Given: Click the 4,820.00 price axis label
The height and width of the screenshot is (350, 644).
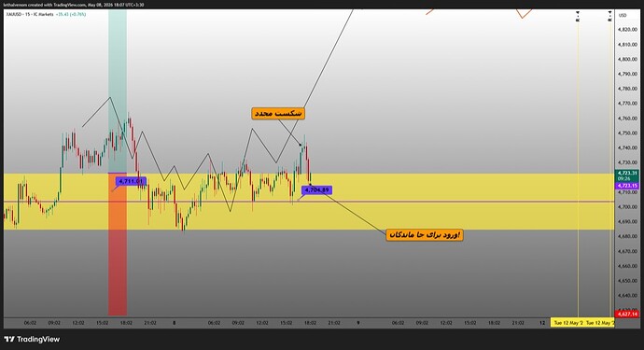Looking at the screenshot, I should 627,30.
